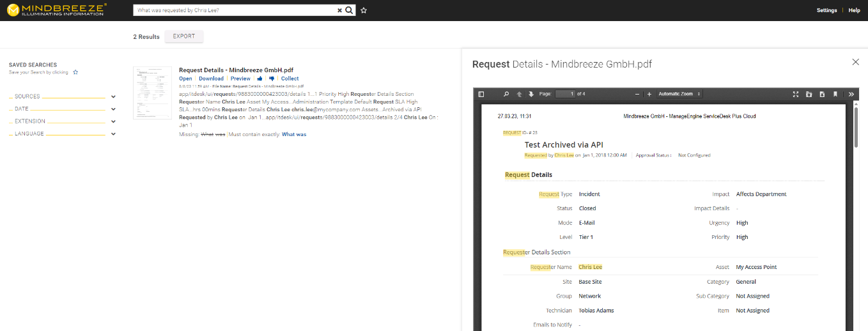Give thumbs up to the search result
Image resolution: width=868 pixels, height=331 pixels.
coord(260,79)
